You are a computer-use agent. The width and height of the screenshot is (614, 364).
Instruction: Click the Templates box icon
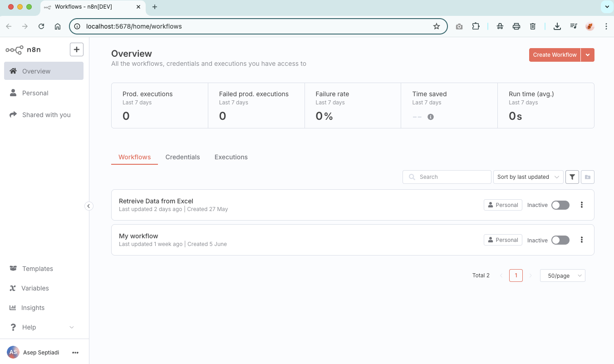[x=13, y=269]
